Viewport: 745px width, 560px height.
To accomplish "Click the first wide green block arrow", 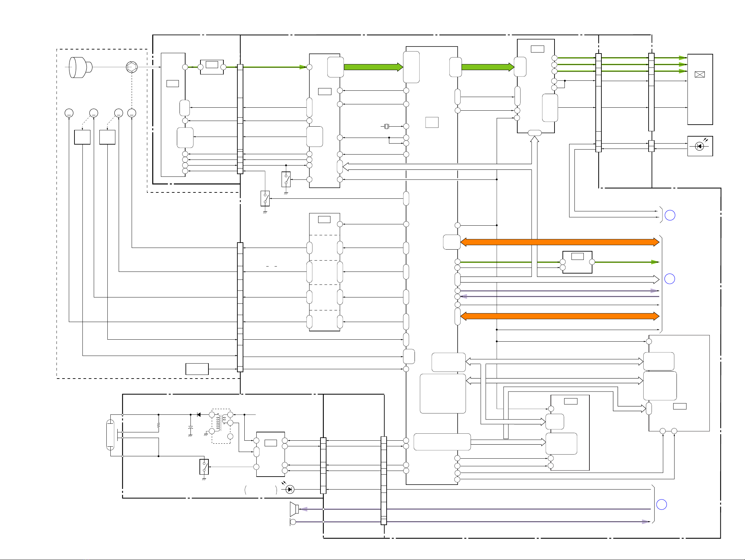I will [x=374, y=67].
